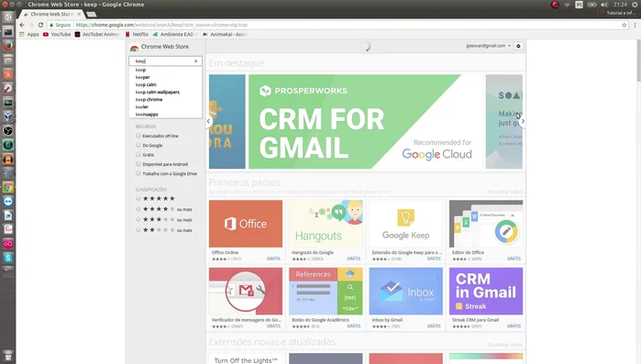Click the page vertical scrollbar
Screen dimensions: 641x364
[638, 60]
